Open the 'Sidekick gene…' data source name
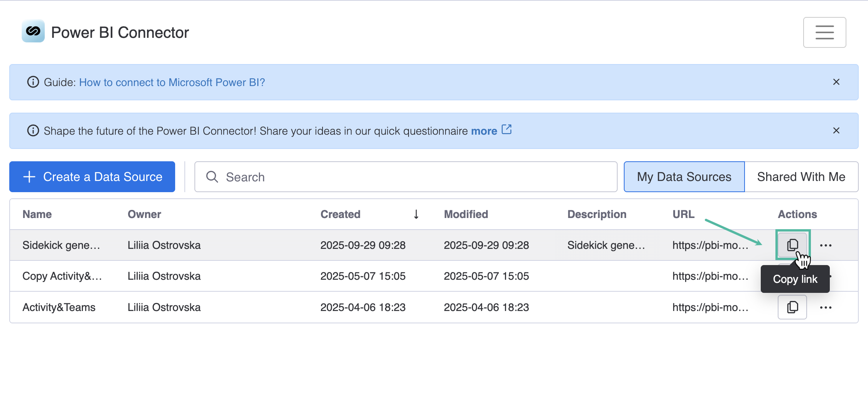The width and height of the screenshot is (868, 409). coord(61,245)
